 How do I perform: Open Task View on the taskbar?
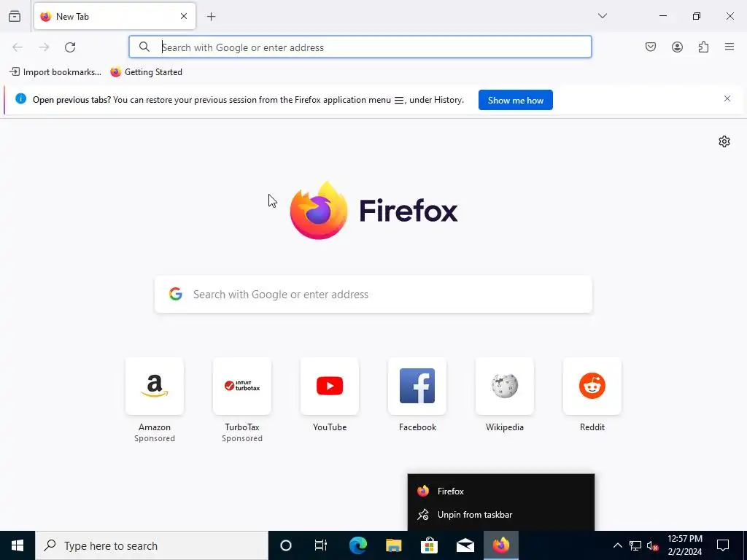(321, 545)
